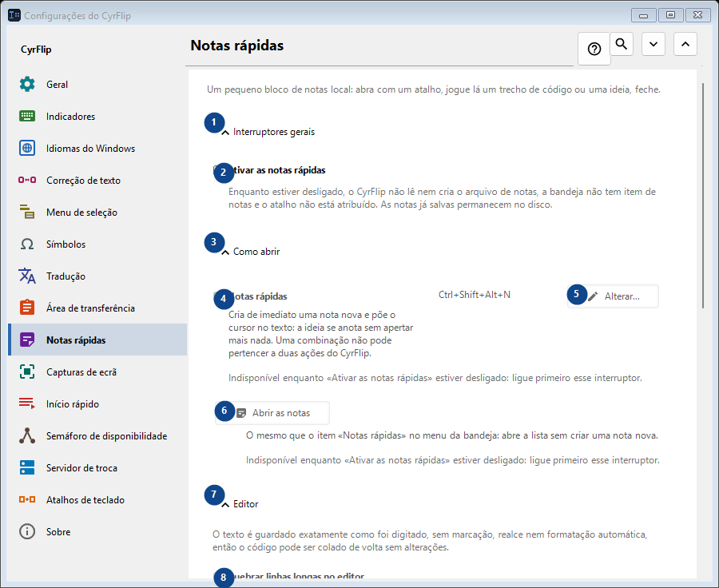The height and width of the screenshot is (588, 719).
Task: Open the Área de transferência clipboard icon
Action: tap(27, 308)
